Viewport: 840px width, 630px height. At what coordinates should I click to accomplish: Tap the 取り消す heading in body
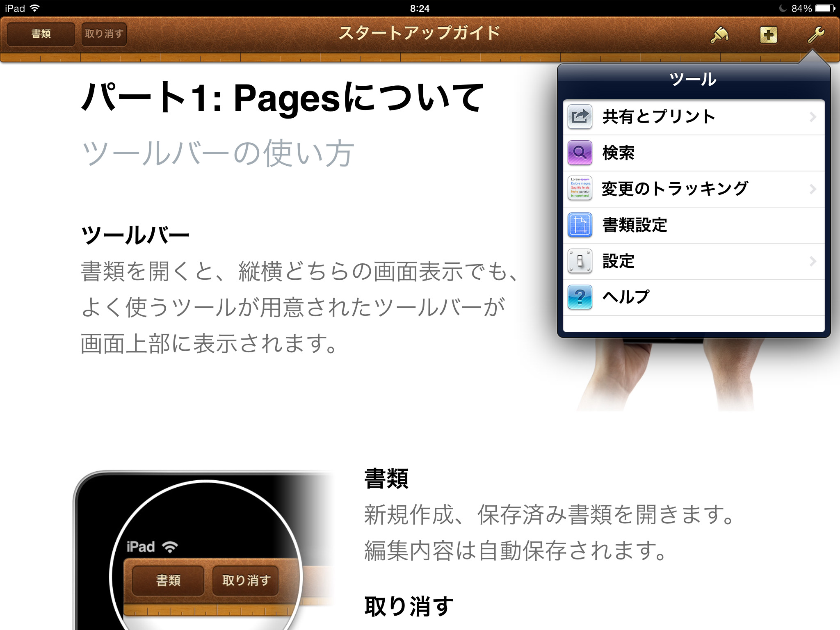point(409,607)
